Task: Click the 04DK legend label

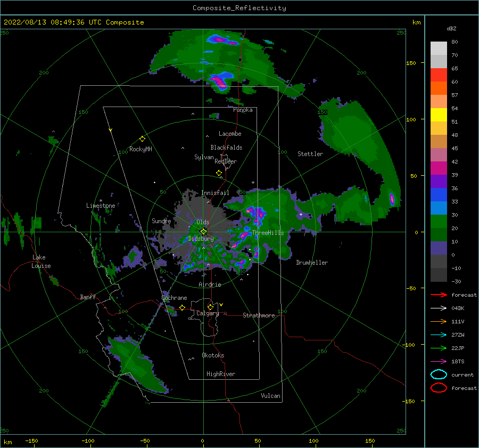Action: pos(458,308)
